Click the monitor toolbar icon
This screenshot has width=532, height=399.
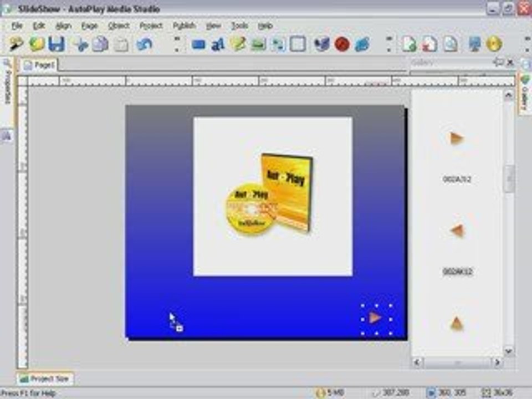pos(474,44)
